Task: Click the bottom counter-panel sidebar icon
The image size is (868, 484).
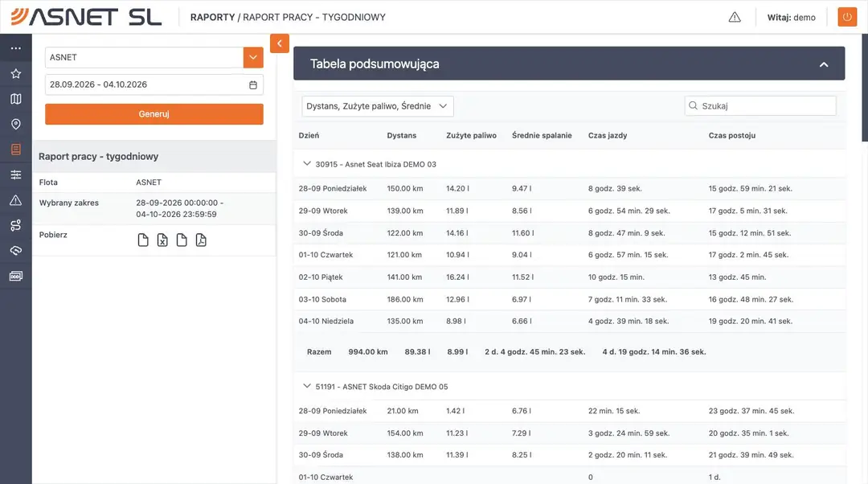Action: point(15,276)
